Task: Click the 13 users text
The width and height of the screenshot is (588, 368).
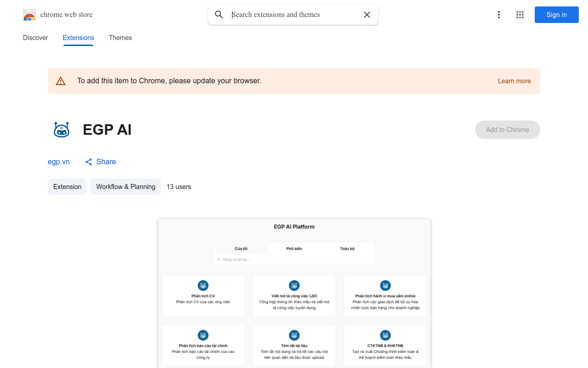Action: pos(179,187)
